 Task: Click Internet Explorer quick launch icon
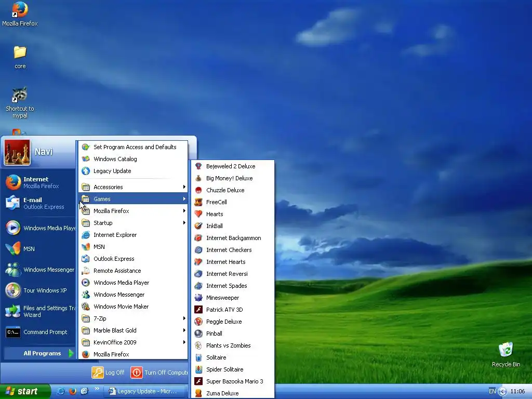pos(61,391)
